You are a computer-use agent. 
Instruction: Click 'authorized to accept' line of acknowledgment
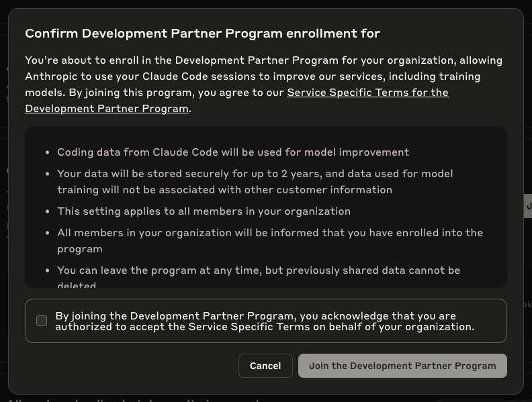[x=265, y=327]
